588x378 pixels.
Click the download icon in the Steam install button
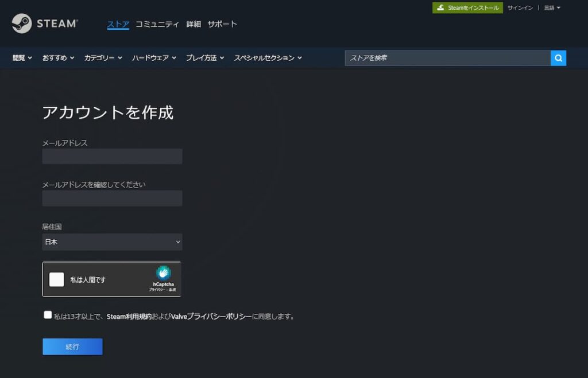pos(440,7)
